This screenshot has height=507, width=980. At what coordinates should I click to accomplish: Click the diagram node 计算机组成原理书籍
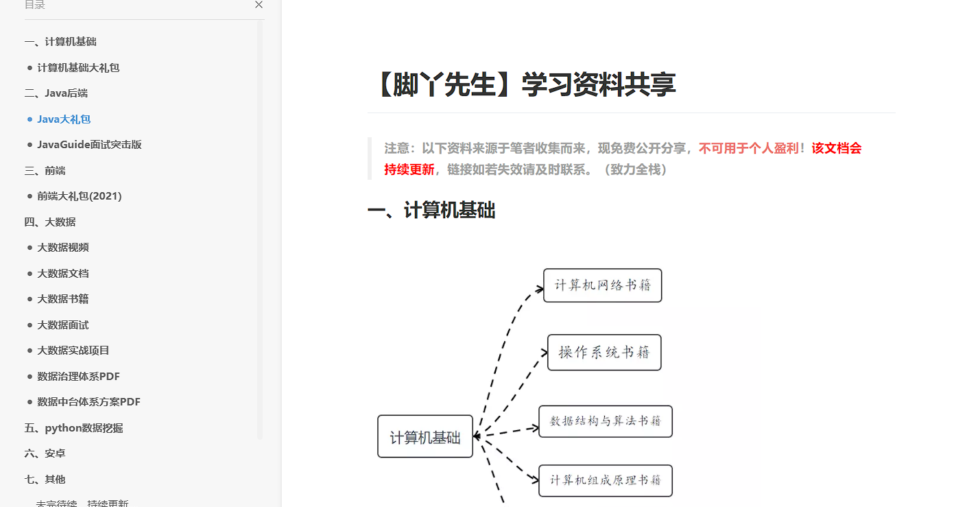606,480
